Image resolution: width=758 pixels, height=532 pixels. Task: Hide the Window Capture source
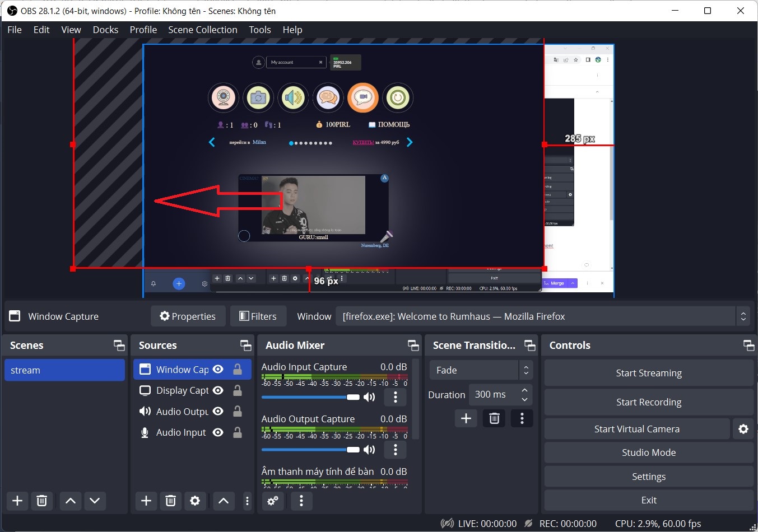click(x=218, y=369)
